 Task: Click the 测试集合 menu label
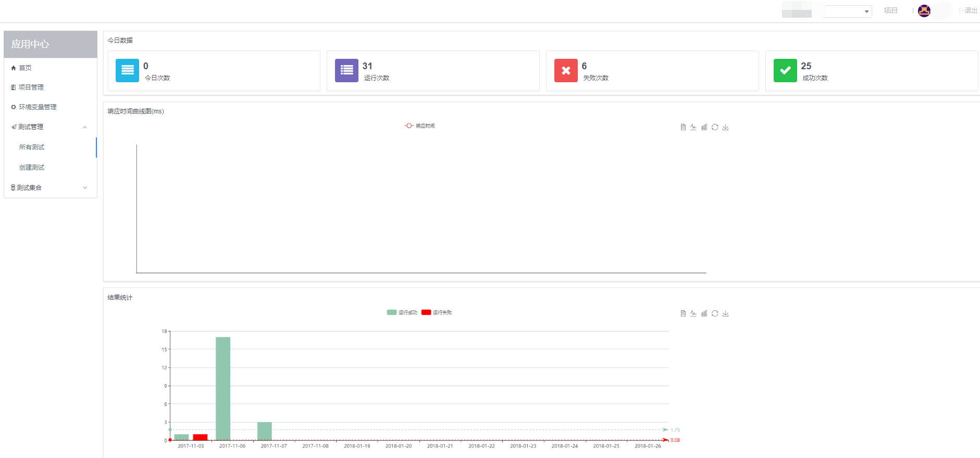29,188
